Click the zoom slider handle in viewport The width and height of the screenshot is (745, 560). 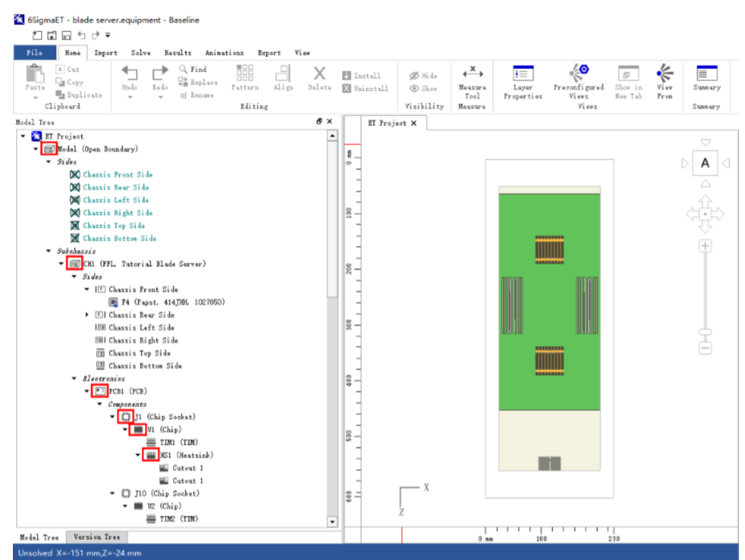pos(705,332)
